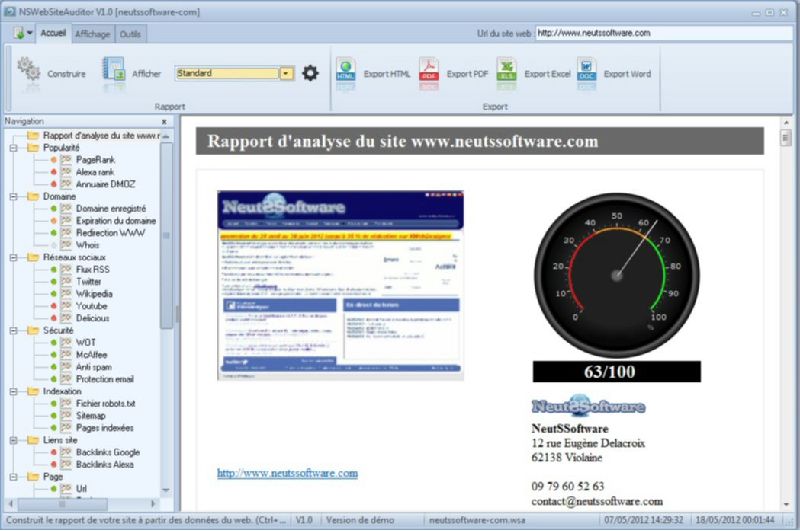Switch to the Affichage tab
Image resolution: width=800 pixels, height=531 pixels.
[93, 34]
